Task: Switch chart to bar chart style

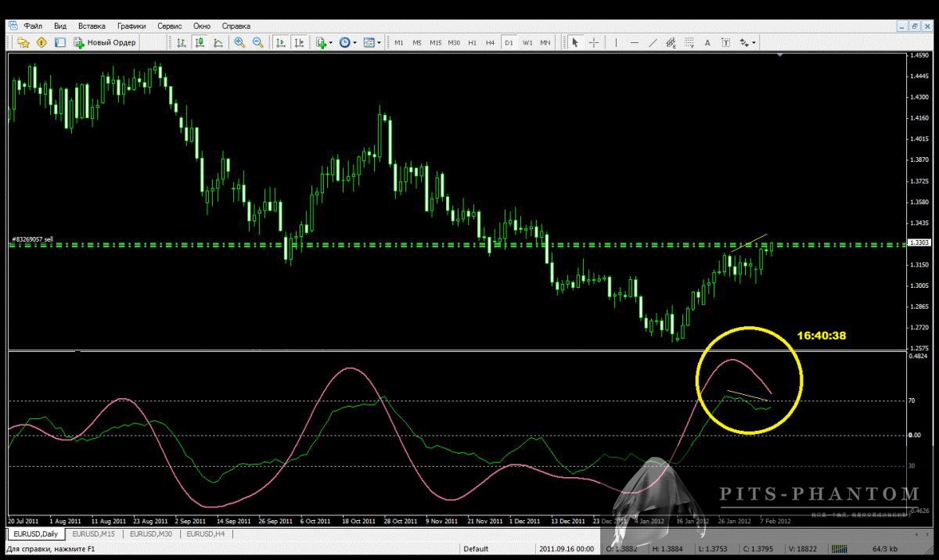Action: pyautogui.click(x=181, y=42)
